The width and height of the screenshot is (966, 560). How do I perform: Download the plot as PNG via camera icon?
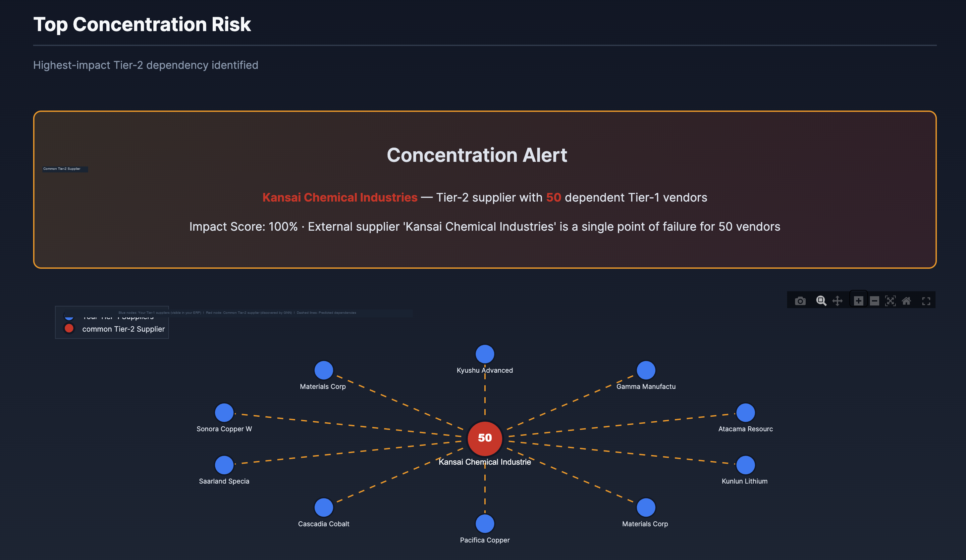click(800, 301)
